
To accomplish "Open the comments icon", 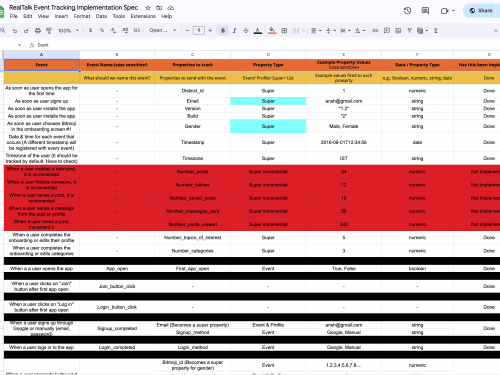I will pyautogui.click(x=425, y=11).
